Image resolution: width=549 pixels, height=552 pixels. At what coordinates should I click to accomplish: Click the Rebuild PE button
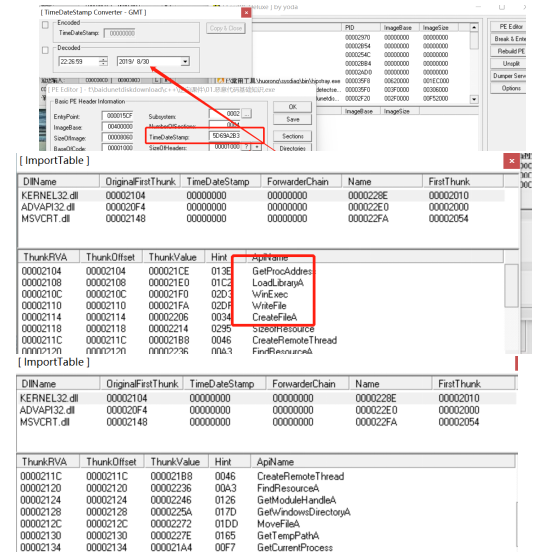[509, 51]
